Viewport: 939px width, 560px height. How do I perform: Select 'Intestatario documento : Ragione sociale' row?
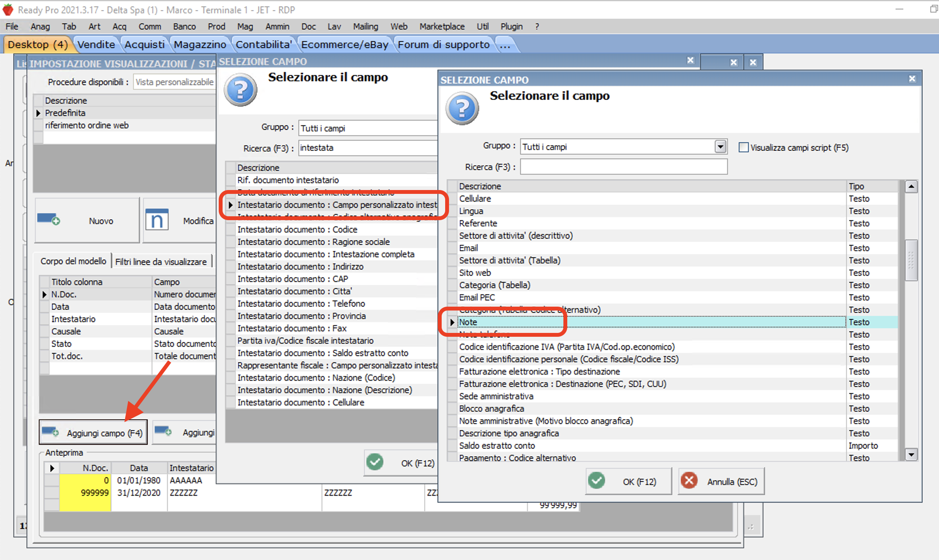coord(336,242)
